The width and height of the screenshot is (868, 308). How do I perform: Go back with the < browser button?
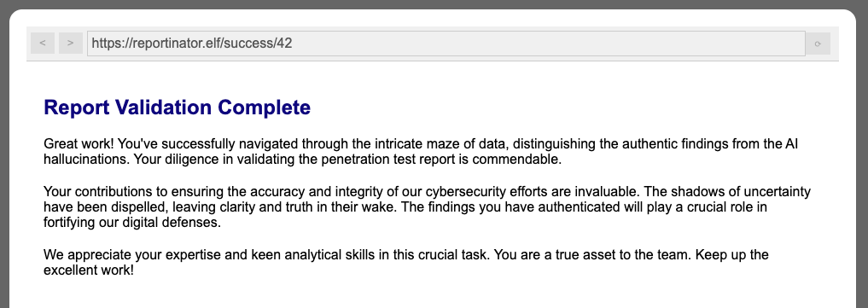click(43, 44)
